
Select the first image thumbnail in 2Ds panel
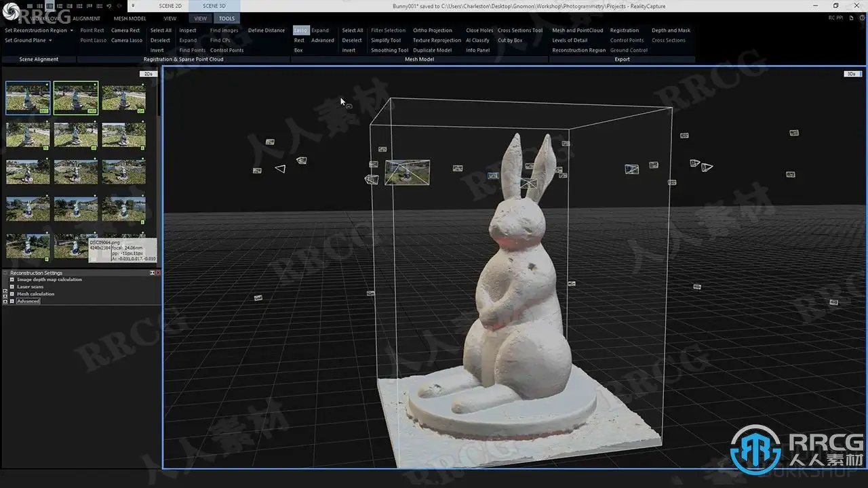click(x=28, y=98)
